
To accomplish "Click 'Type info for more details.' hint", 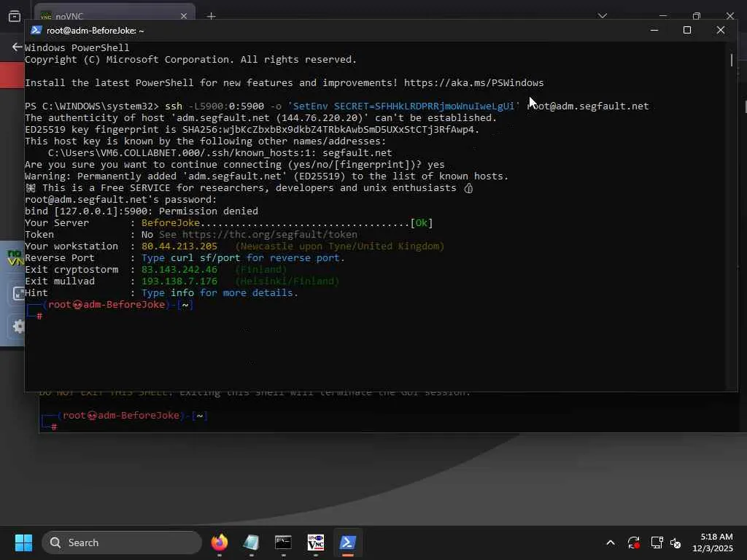I will pyautogui.click(x=220, y=293).
